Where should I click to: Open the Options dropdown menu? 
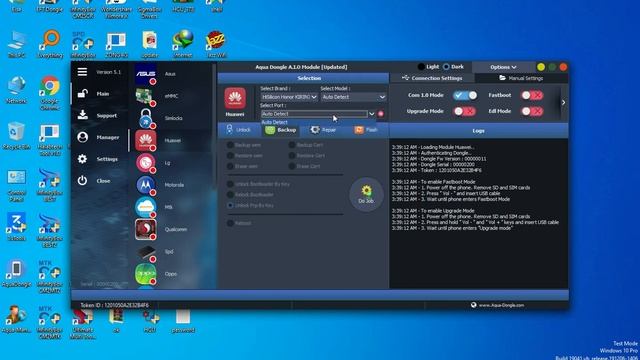coord(503,67)
